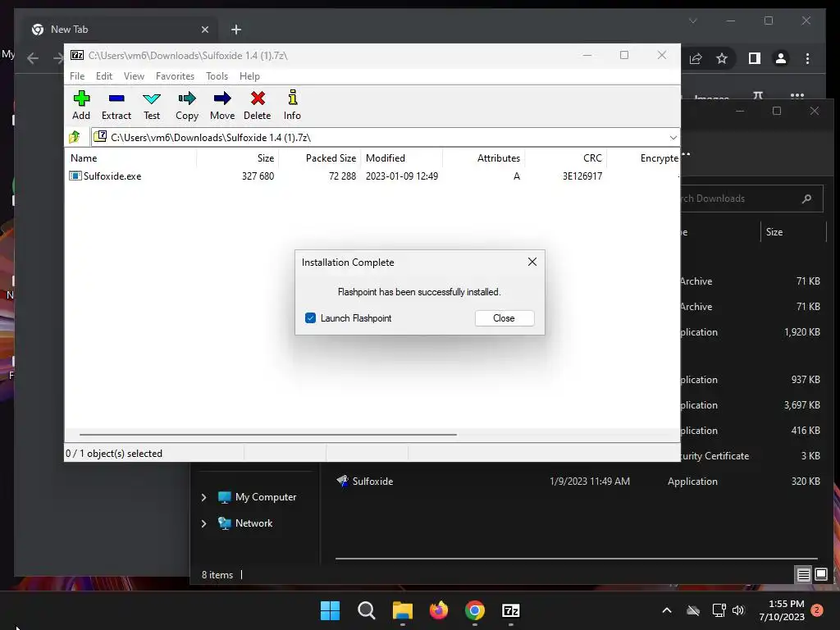Select My Computer in Explorer sidebar
Image resolution: width=840 pixels, height=630 pixels.
(266, 497)
